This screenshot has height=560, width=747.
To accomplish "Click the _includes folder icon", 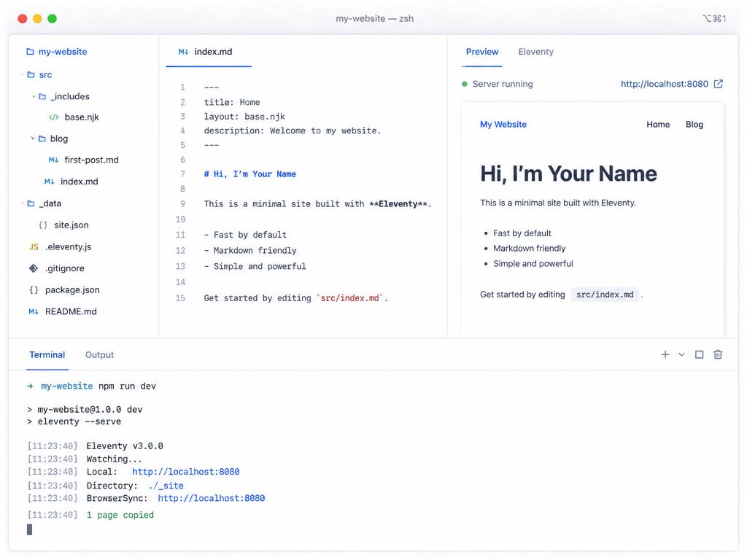I will [x=42, y=96].
